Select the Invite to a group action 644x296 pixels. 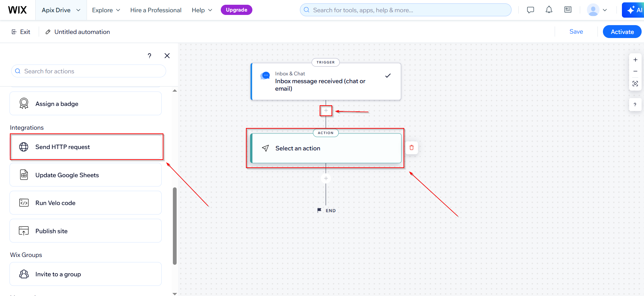click(86, 274)
